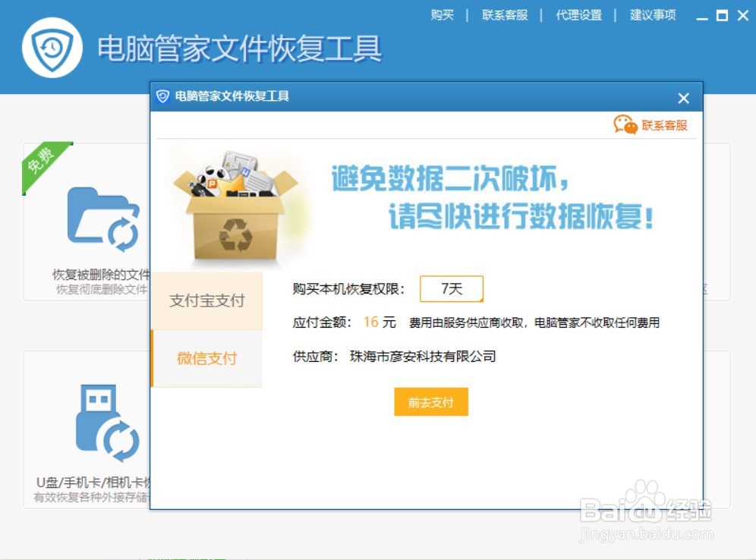Click the 购买本机恢复权限 label

[348, 288]
